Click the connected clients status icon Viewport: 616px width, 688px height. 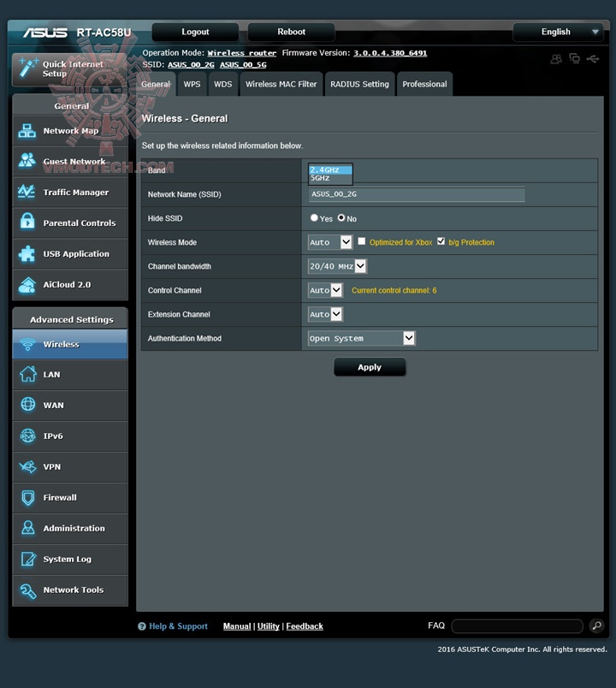[556, 59]
